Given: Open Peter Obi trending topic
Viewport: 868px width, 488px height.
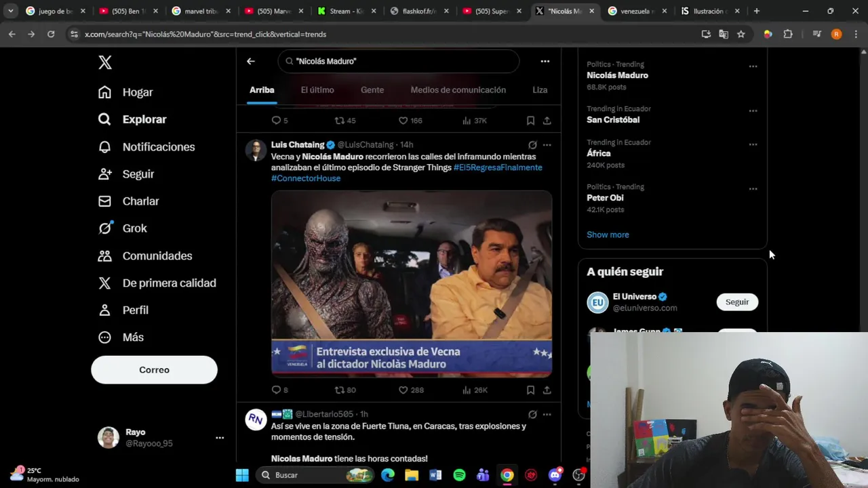Looking at the screenshot, I should pos(605,198).
